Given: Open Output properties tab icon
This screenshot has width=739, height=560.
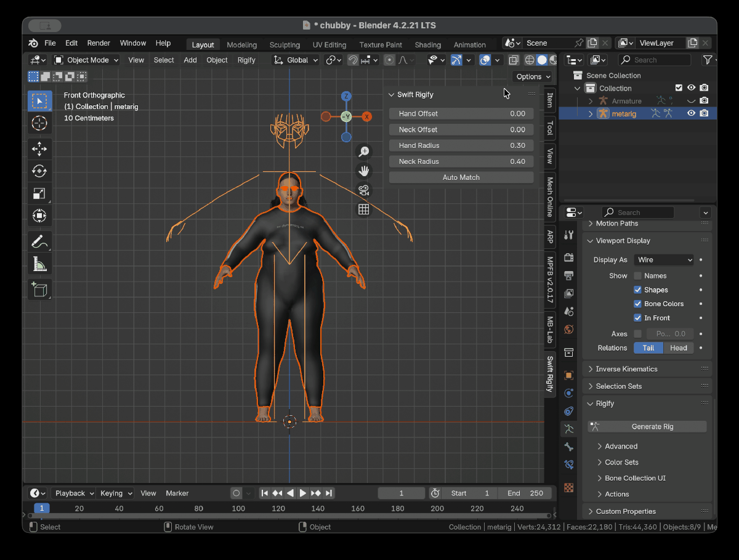Looking at the screenshot, I should click(569, 275).
